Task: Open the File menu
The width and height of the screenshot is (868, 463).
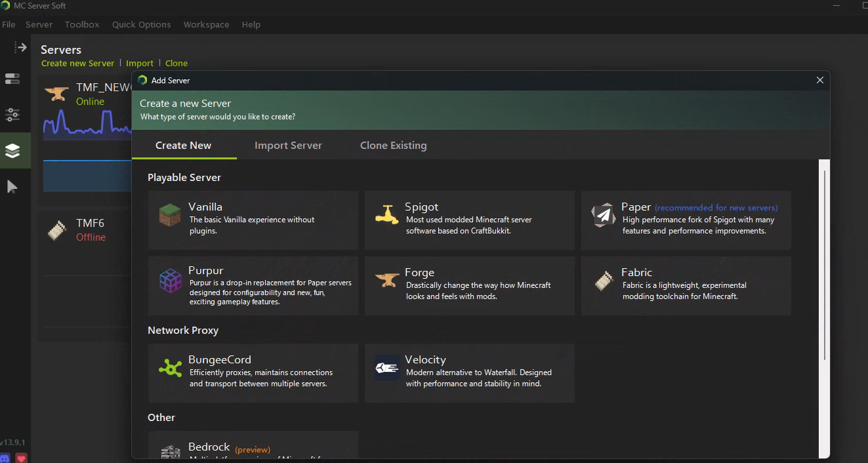Action: click(9, 24)
